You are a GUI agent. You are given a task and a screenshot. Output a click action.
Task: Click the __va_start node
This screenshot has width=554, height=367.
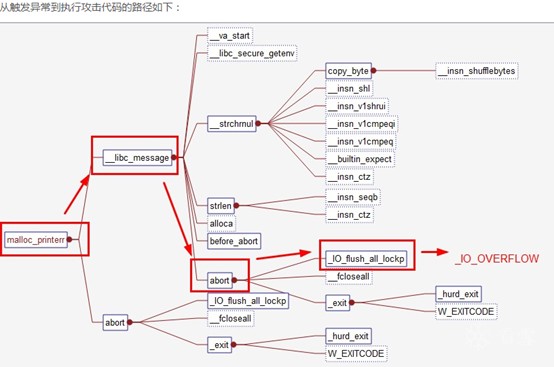pos(230,36)
